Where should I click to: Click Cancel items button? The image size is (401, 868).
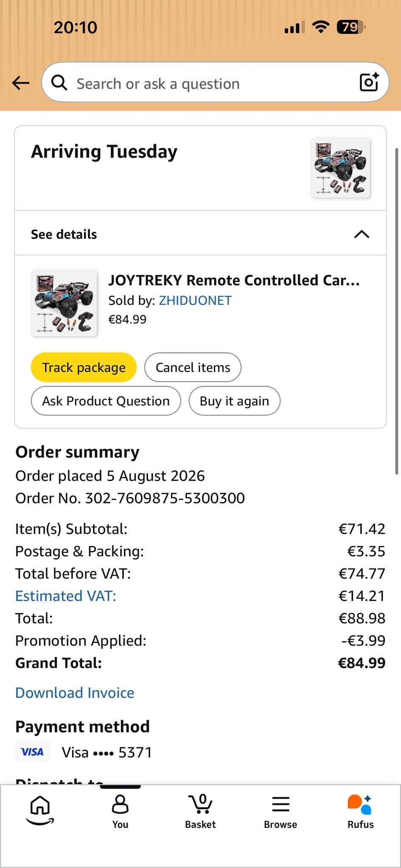tap(193, 367)
